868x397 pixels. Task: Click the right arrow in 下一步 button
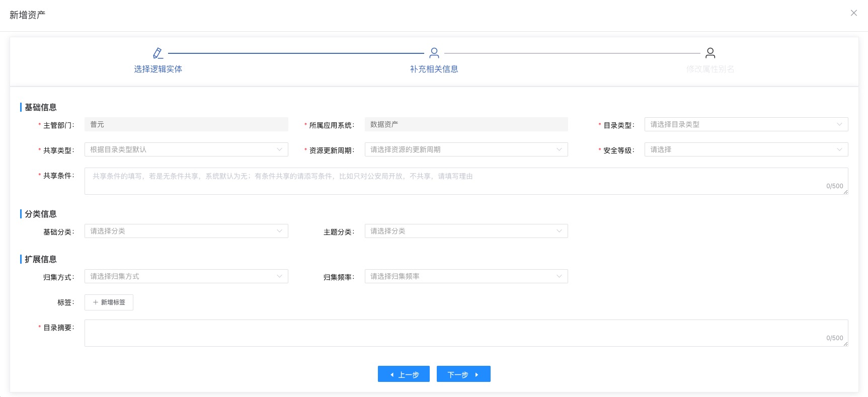pyautogui.click(x=477, y=374)
